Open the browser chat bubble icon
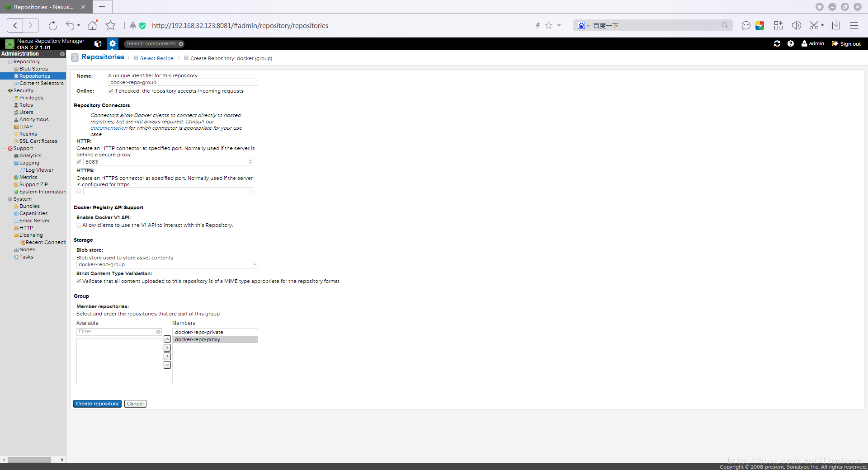The height and width of the screenshot is (470, 868). (x=746, y=25)
